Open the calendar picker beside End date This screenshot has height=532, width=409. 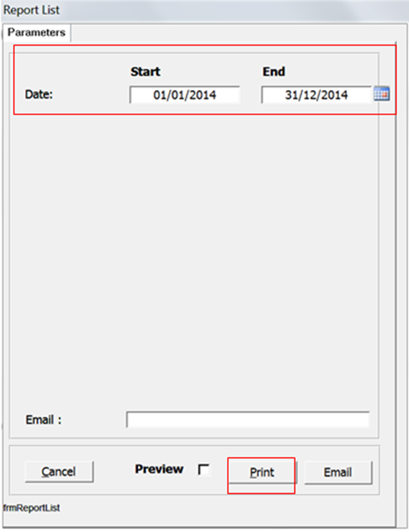click(x=382, y=94)
